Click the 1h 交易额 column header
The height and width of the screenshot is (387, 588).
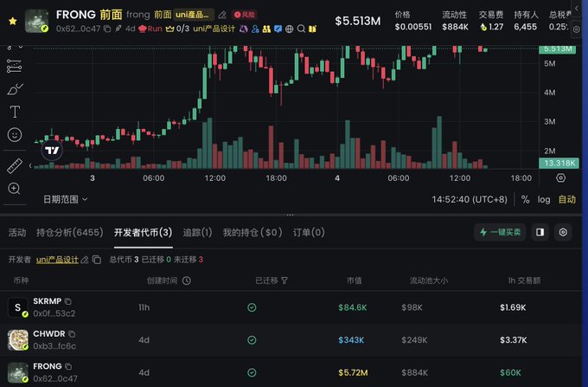coord(524,281)
